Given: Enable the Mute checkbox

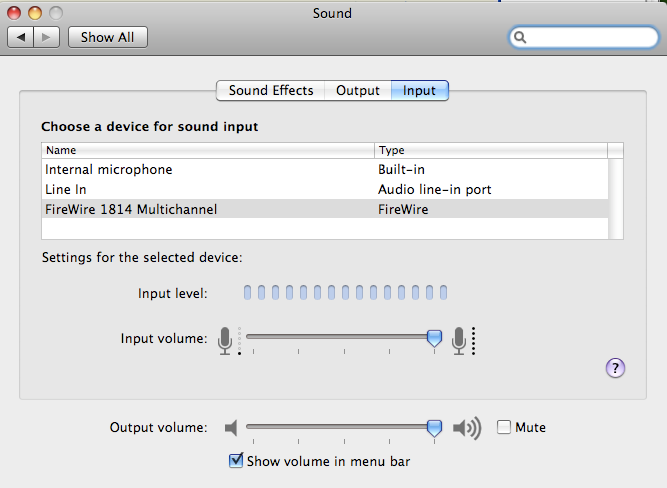Looking at the screenshot, I should (x=504, y=427).
